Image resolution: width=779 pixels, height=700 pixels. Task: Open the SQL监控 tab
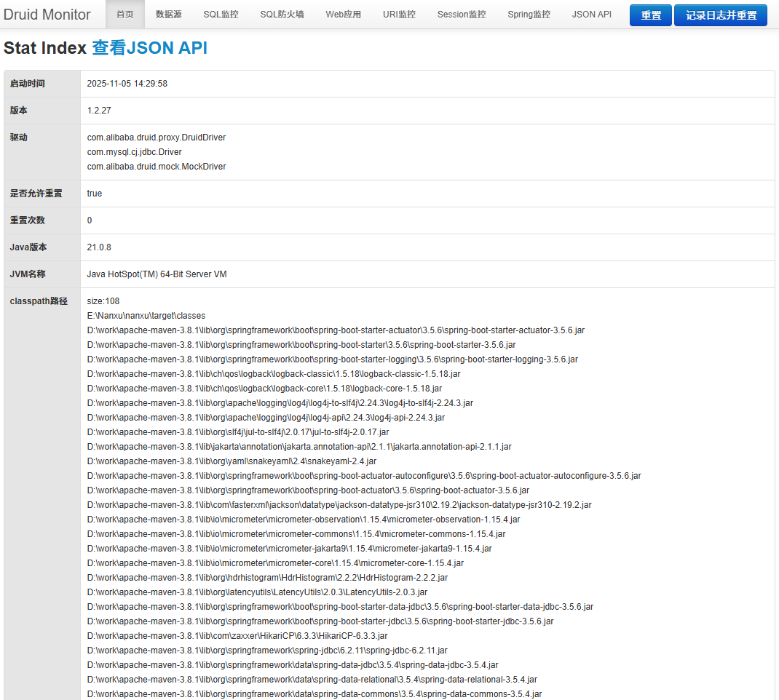221,14
